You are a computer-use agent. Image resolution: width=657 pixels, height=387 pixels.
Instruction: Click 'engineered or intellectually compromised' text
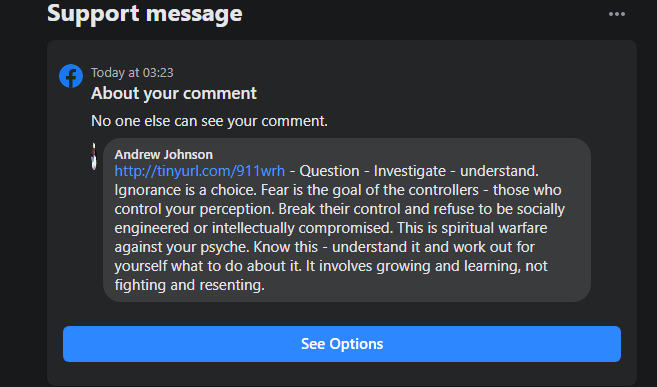click(x=254, y=228)
